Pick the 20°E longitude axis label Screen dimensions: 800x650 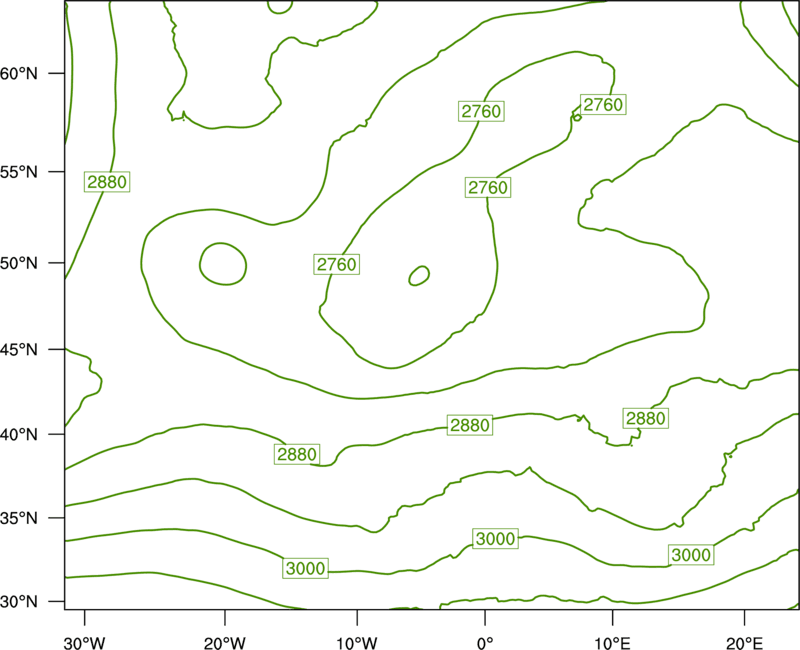coord(744,642)
